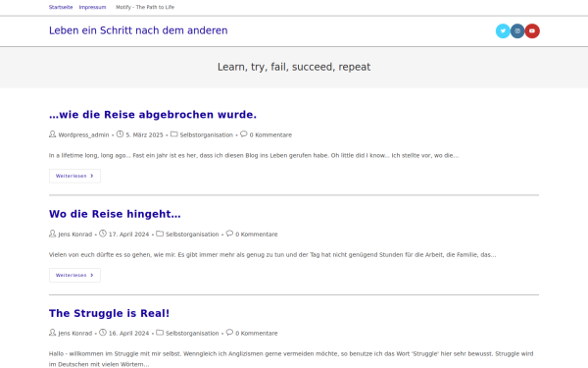Click Weiterlesen under 'Wo die Reise hingeht'
The height and width of the screenshot is (368, 588).
coord(74,275)
